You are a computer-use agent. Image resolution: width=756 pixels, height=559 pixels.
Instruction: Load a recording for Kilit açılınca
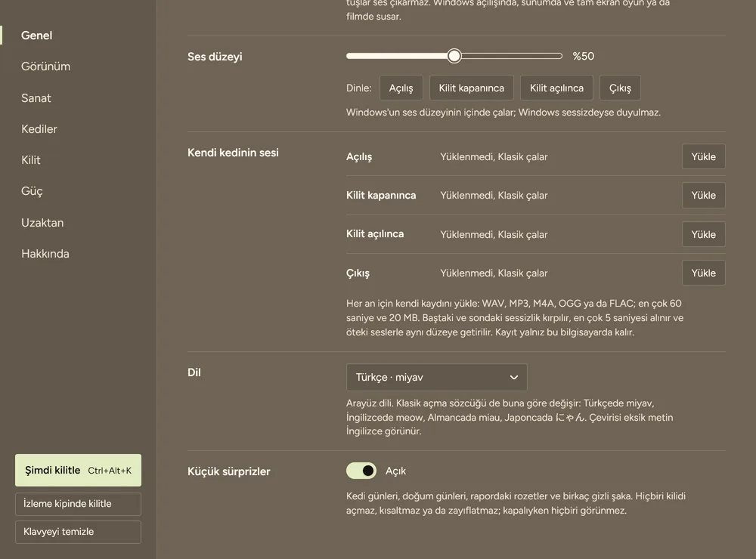coord(703,234)
